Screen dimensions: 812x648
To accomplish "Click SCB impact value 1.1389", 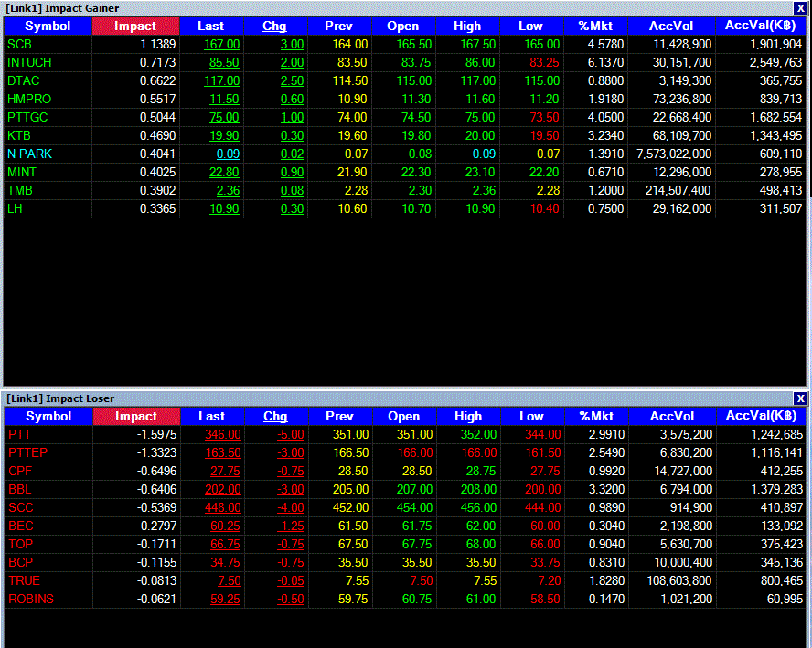I will (x=158, y=45).
